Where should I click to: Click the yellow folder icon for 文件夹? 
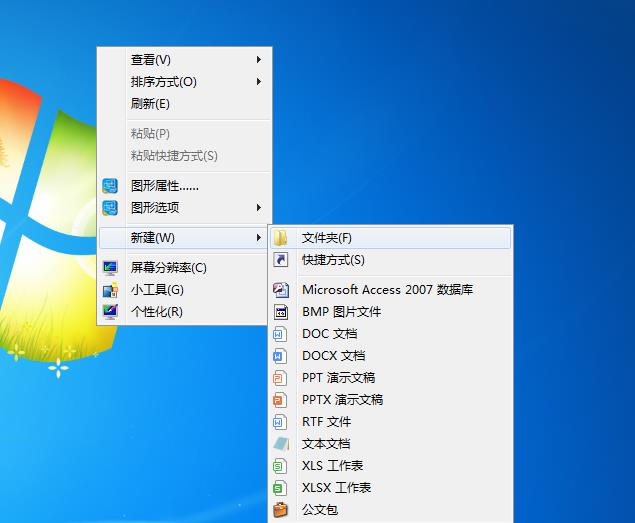pyautogui.click(x=280, y=238)
